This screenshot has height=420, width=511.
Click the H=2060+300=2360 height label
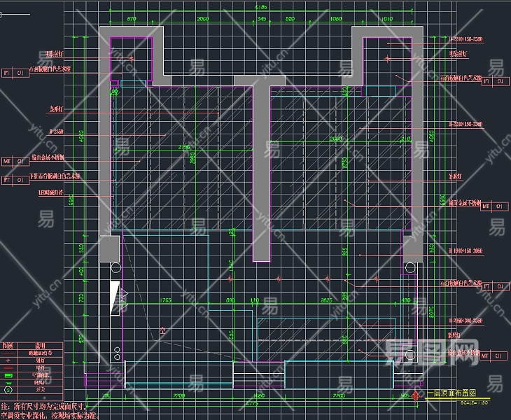(465, 321)
